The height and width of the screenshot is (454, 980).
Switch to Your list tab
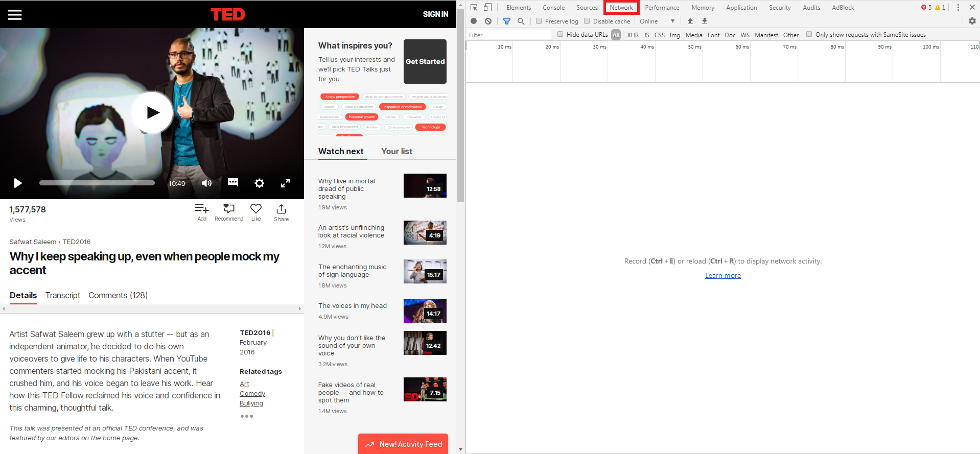[396, 151]
